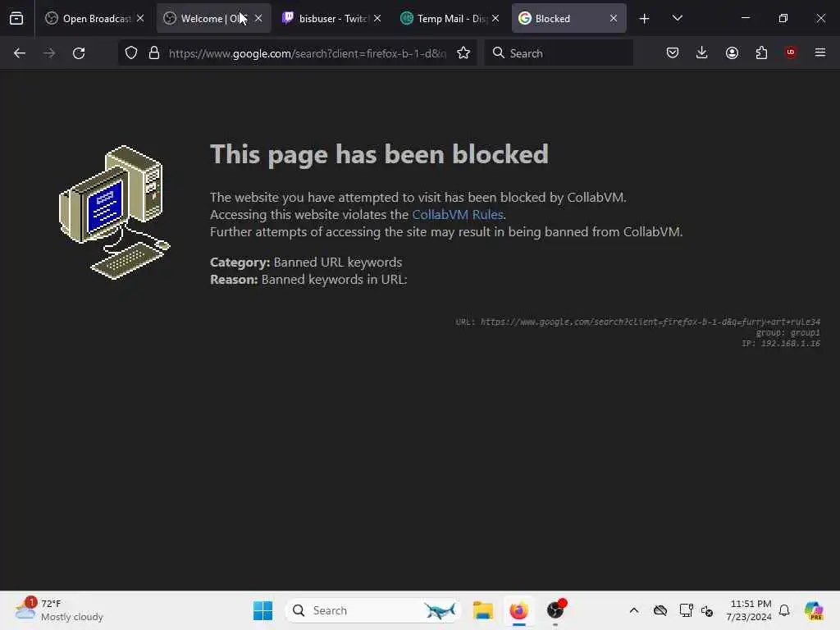Open Firefox application hamburger menu
Viewport: 840px width, 630px height.
click(819, 52)
